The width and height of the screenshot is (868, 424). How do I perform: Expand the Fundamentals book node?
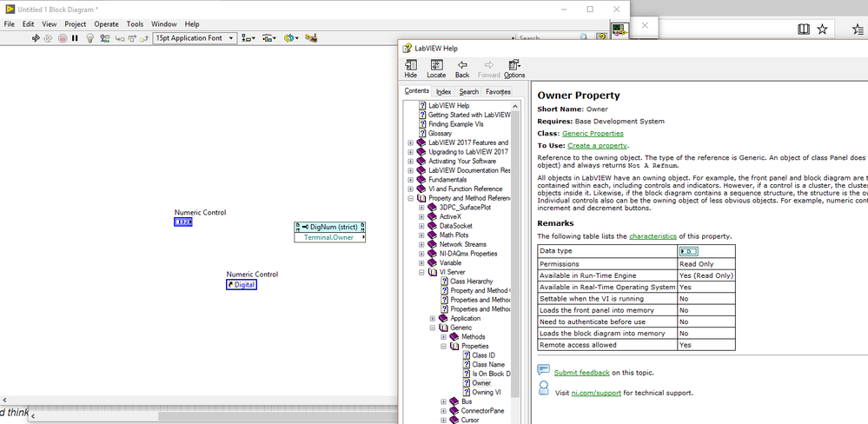click(x=410, y=180)
